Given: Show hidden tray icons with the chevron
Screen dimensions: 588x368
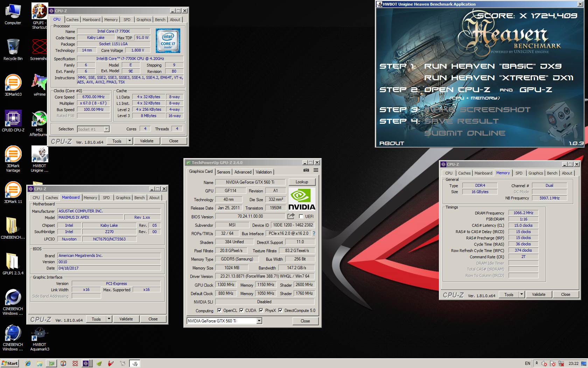Looking at the screenshot, I should (x=537, y=363).
